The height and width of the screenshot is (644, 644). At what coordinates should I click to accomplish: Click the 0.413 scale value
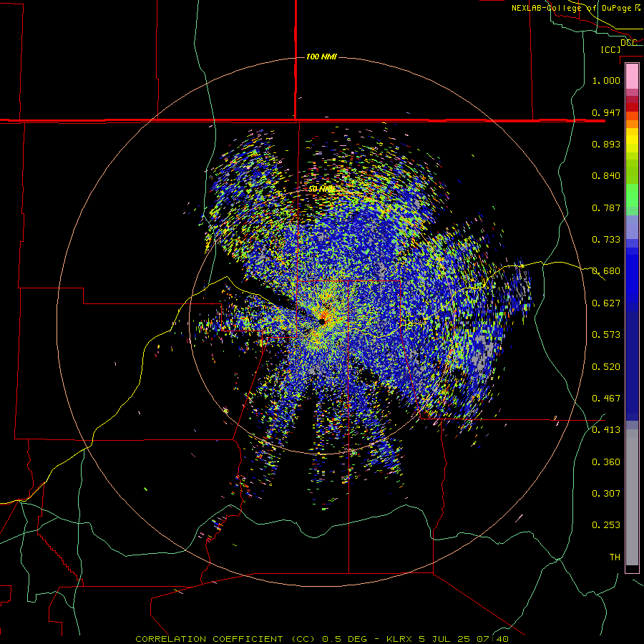point(606,430)
